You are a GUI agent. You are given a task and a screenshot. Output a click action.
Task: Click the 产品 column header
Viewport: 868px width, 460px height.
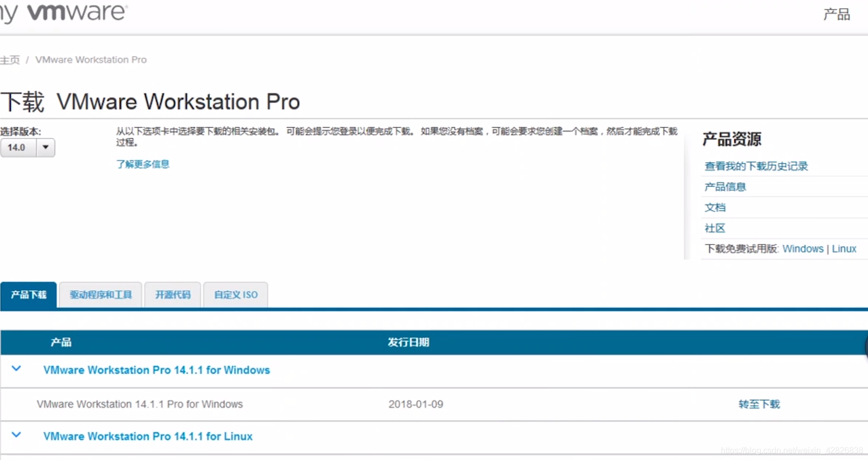61,342
